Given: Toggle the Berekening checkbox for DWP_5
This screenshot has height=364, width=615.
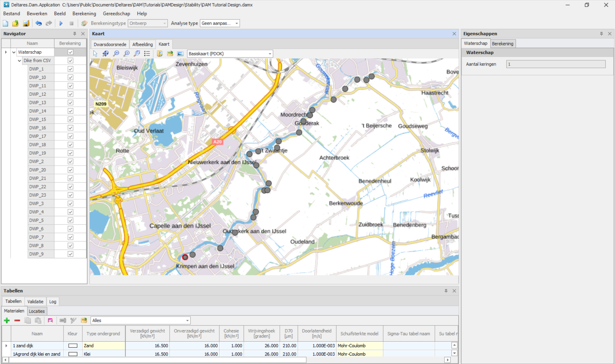Looking at the screenshot, I should coord(71,220).
